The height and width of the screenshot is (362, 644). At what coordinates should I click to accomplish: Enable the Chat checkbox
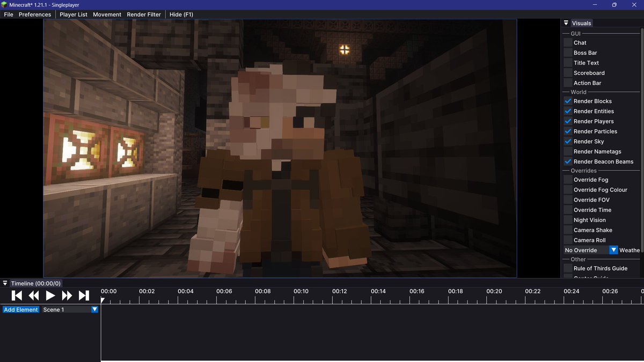pyautogui.click(x=568, y=42)
